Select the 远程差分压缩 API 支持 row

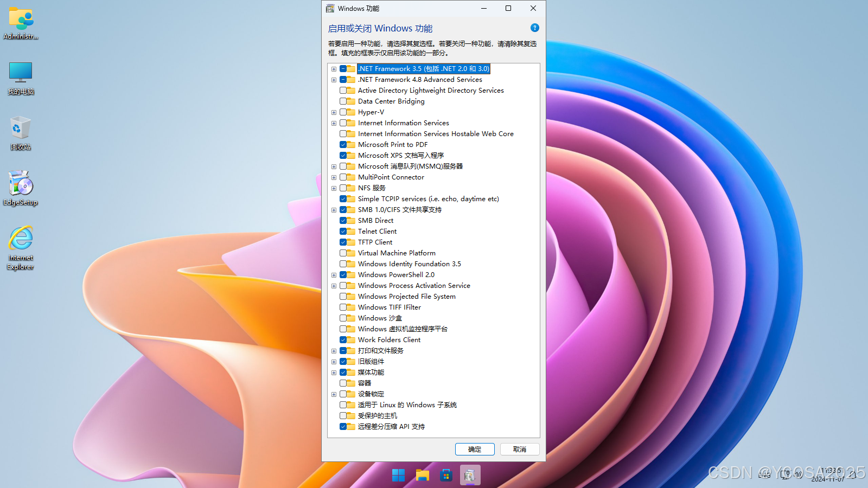pyautogui.click(x=391, y=427)
